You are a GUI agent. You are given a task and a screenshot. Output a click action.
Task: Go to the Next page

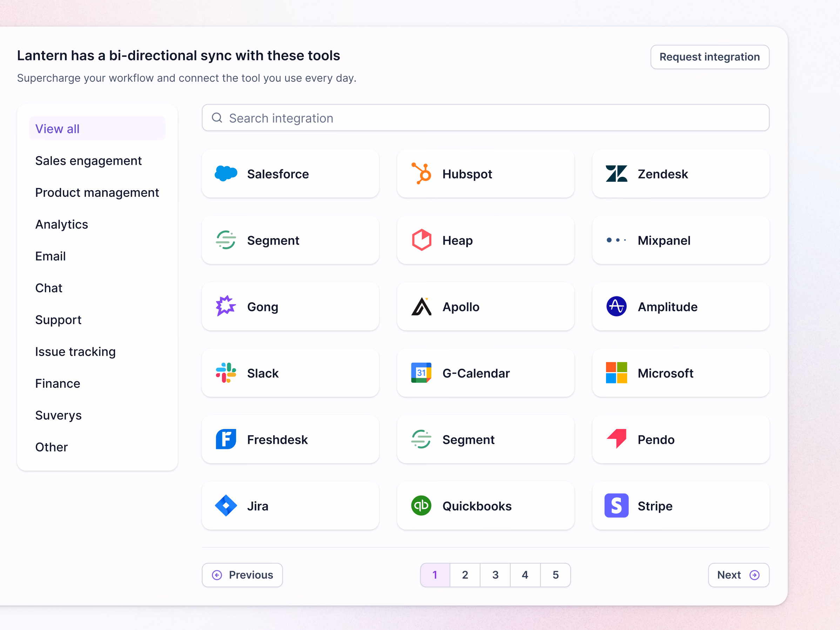(x=738, y=575)
